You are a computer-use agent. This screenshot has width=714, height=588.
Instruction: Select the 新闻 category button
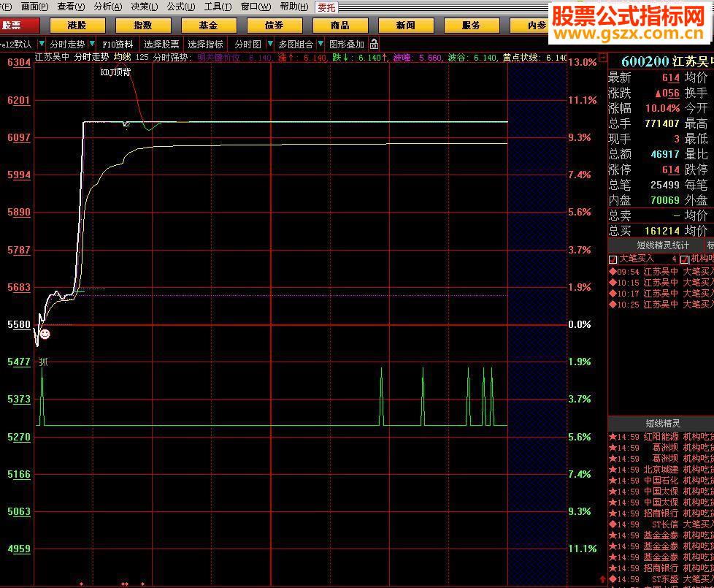[406, 25]
